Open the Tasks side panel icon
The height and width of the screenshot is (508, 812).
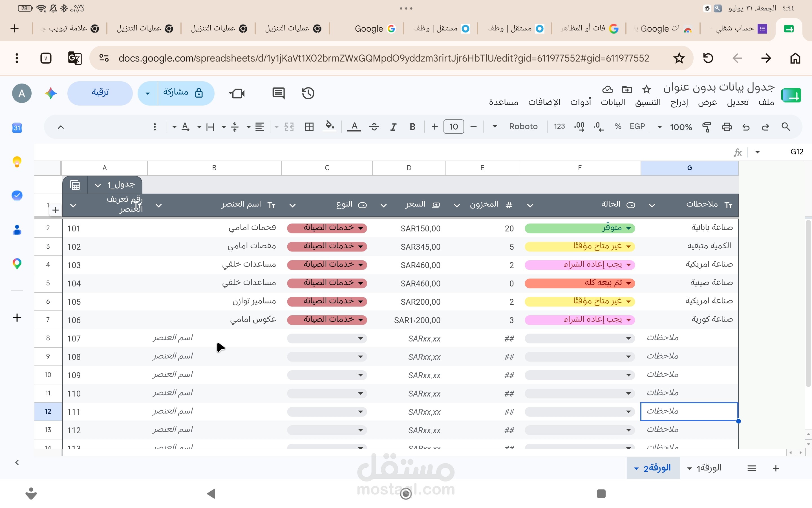pos(17,195)
